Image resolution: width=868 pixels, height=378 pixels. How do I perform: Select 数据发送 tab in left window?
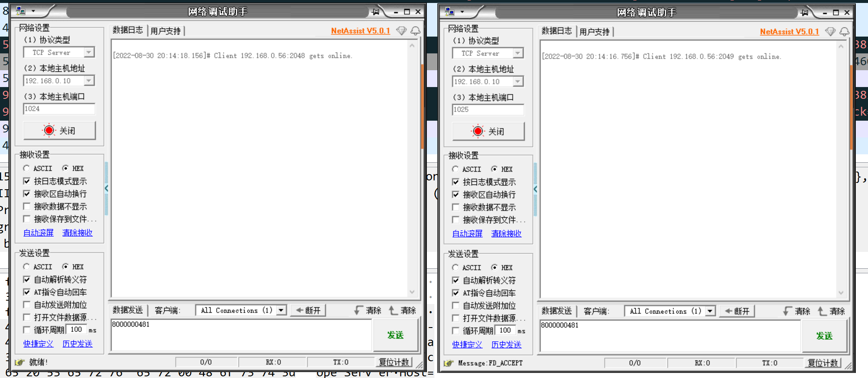(128, 310)
